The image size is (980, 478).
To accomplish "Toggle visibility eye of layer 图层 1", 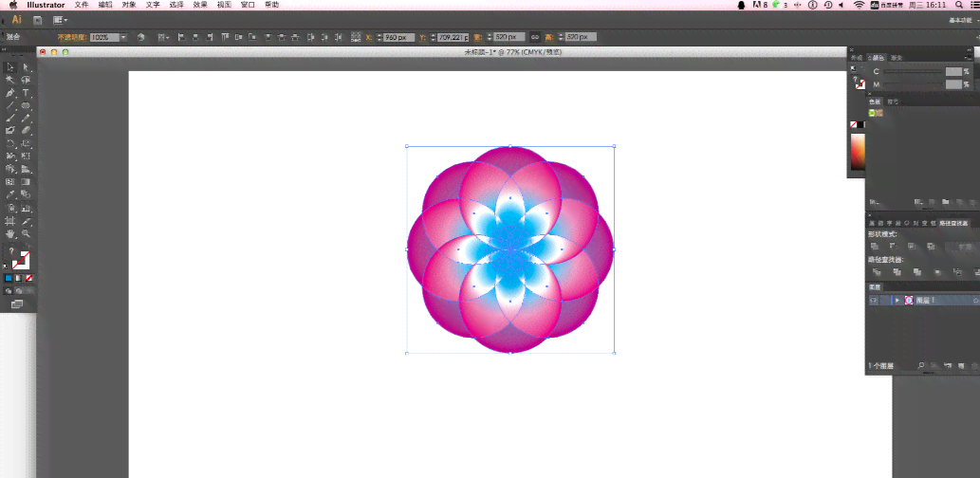I will click(x=874, y=301).
